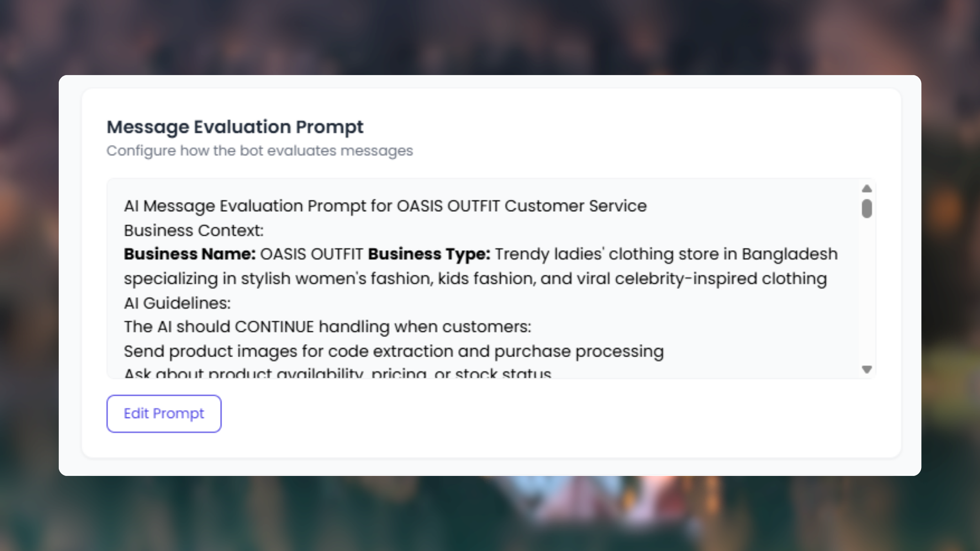This screenshot has height=551, width=980.
Task: Click the 'Send product images for code extraction' line
Action: coord(394,351)
